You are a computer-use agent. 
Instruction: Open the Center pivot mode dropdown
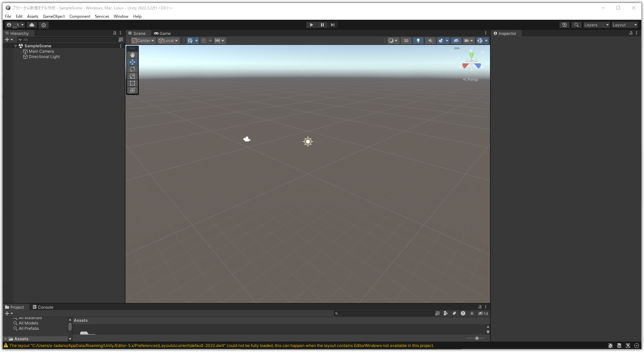pyautogui.click(x=143, y=40)
